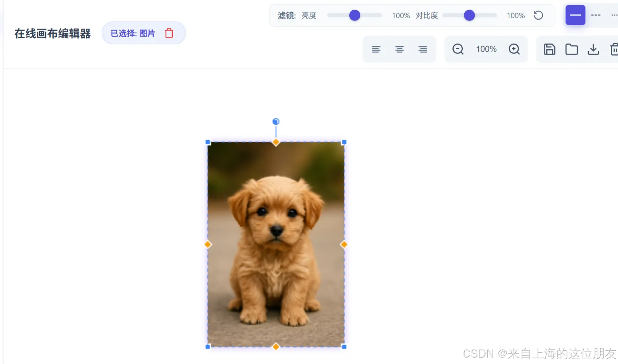Click the 已选择: 图片 selection badge
The image size is (618, 364).
pyautogui.click(x=132, y=33)
